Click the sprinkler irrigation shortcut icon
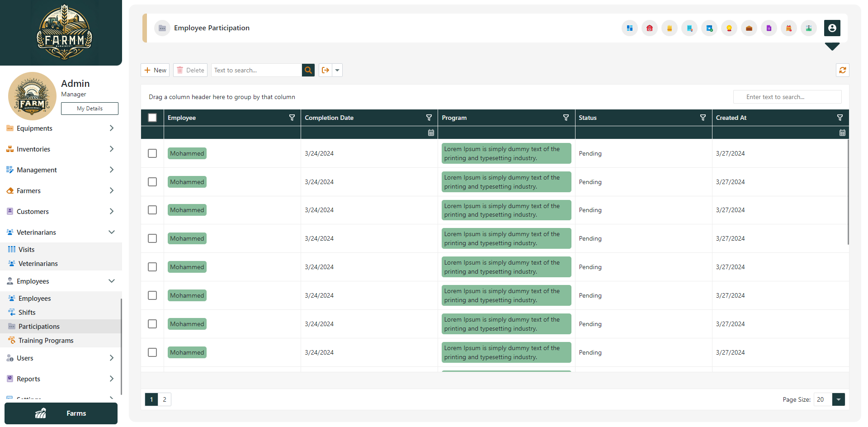Viewport: 868px width, 427px height. [809, 28]
